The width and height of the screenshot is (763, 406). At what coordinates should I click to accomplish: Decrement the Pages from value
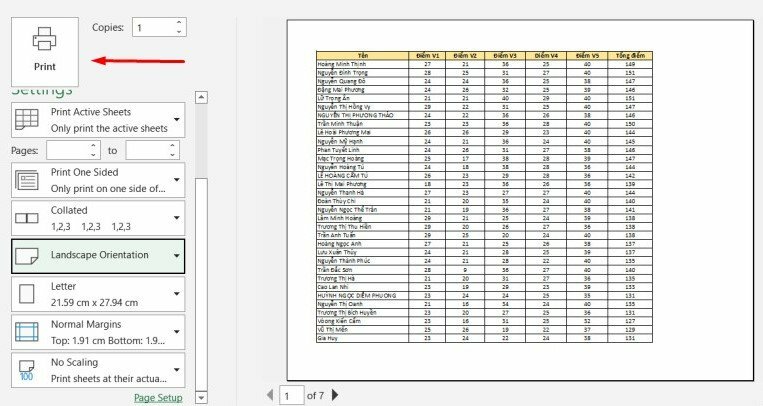point(93,155)
